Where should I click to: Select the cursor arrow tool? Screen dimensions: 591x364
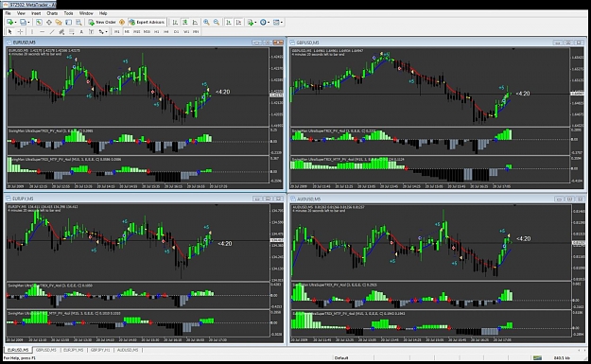click(10, 32)
